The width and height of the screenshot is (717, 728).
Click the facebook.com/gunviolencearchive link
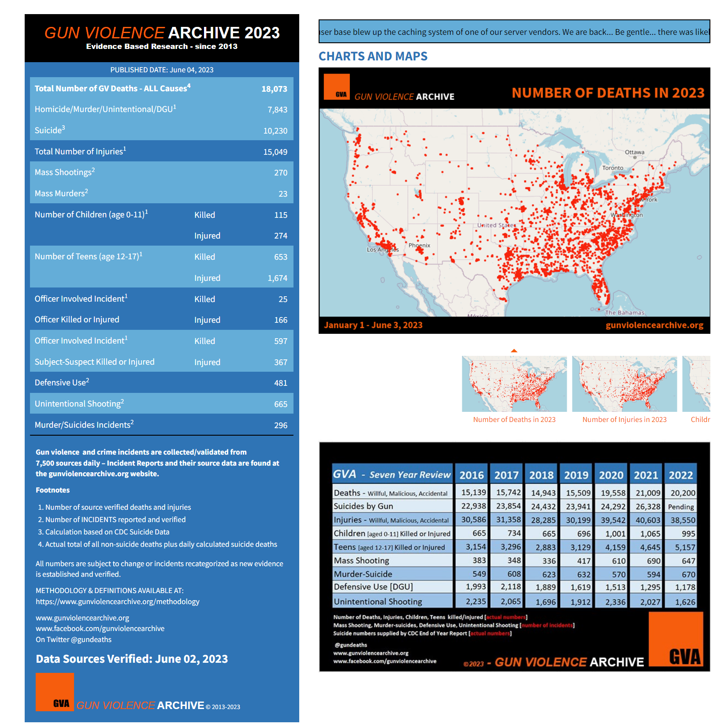coord(100,628)
